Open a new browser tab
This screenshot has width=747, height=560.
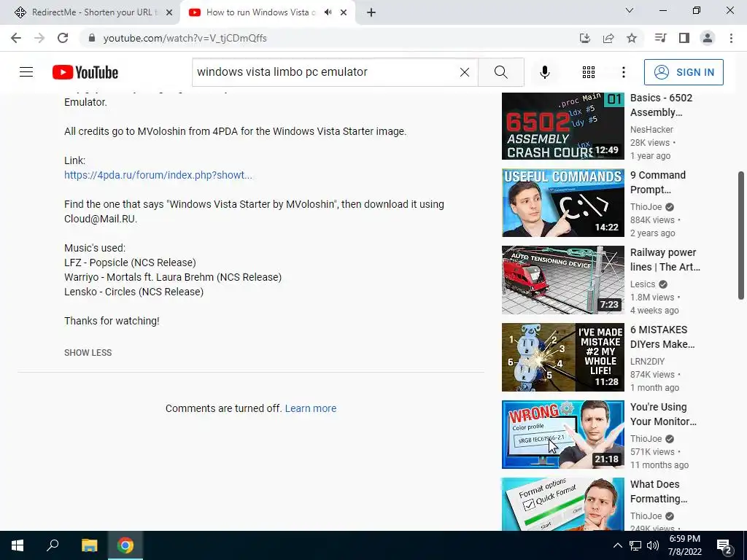click(371, 12)
